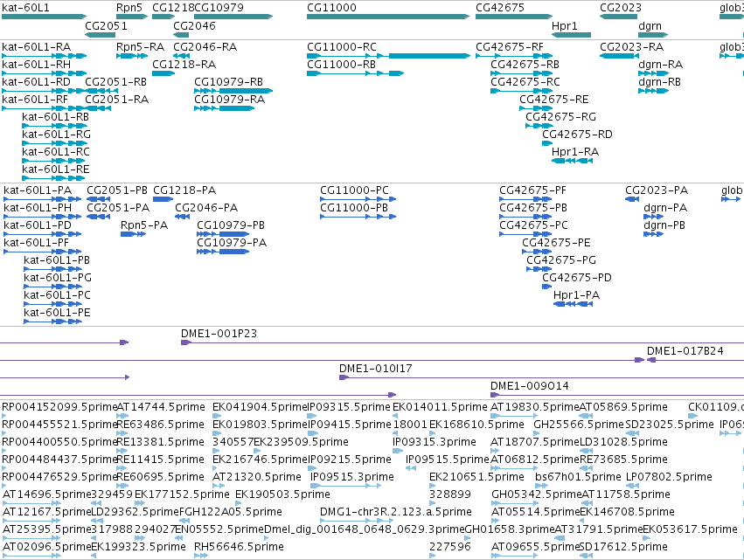Screen dimensions: 744x560
Task: Open EST bs67h01.5prime
Action: pyautogui.click(x=542, y=486)
